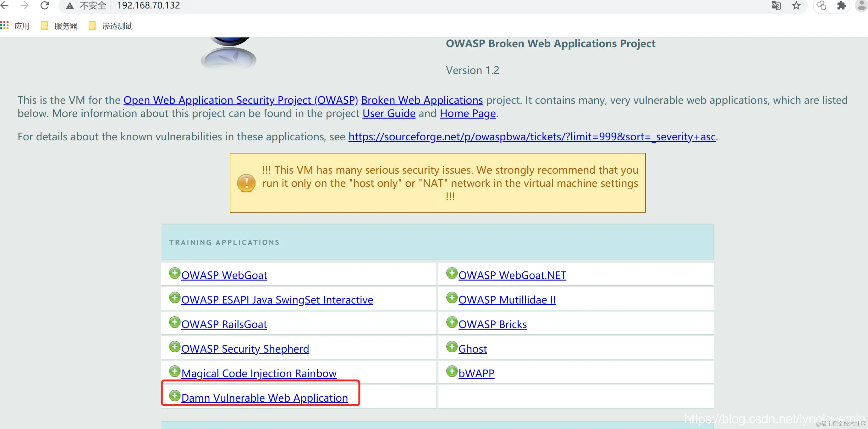Image resolution: width=868 pixels, height=429 pixels.
Task: Open the extensions puzzle icon
Action: tap(841, 5)
